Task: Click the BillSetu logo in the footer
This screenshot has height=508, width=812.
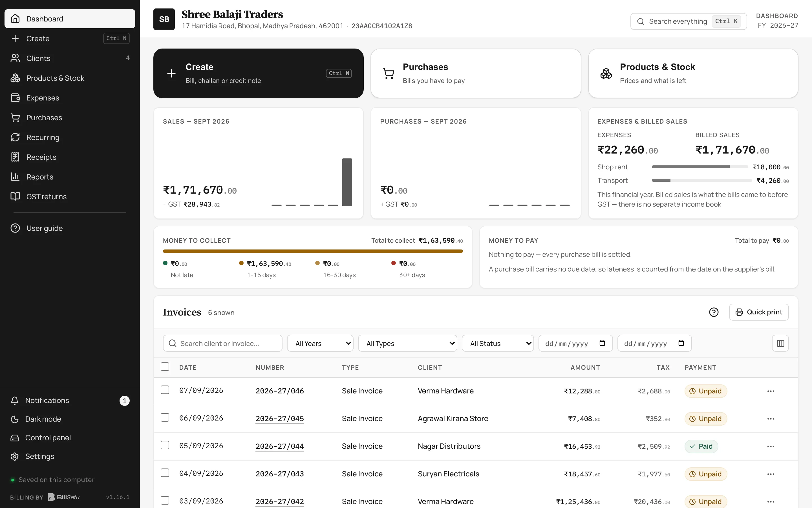Action: tap(64, 497)
